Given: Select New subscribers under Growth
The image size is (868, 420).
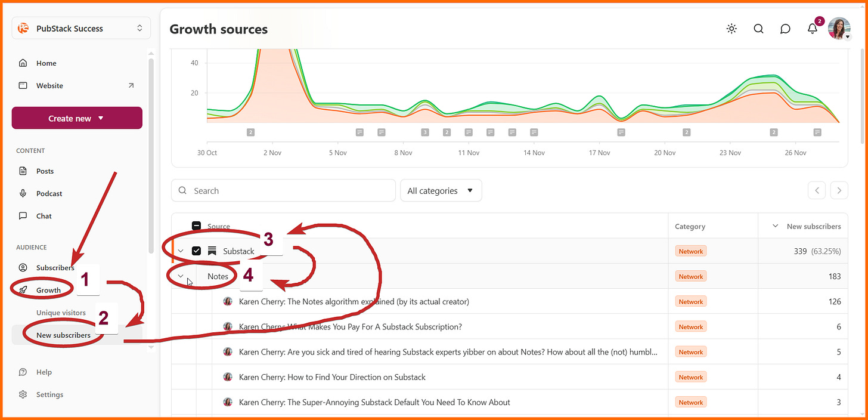Looking at the screenshot, I should pos(63,335).
